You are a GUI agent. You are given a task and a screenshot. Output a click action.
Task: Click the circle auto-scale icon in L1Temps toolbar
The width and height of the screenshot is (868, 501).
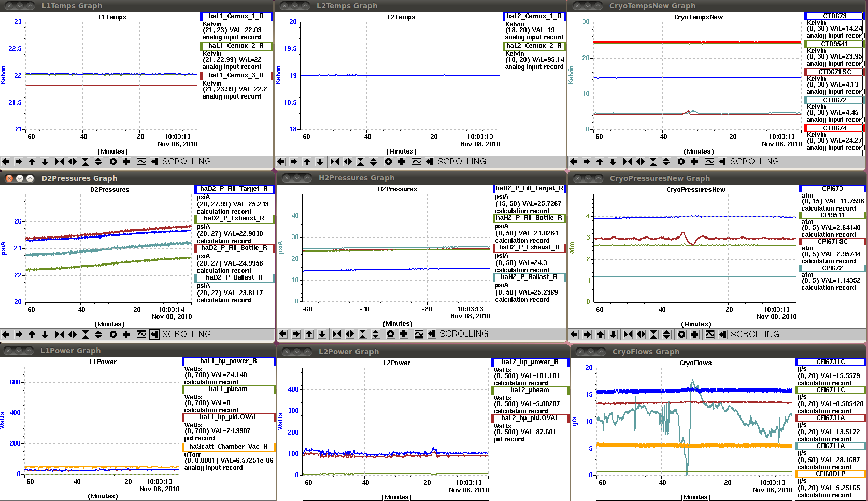click(113, 162)
